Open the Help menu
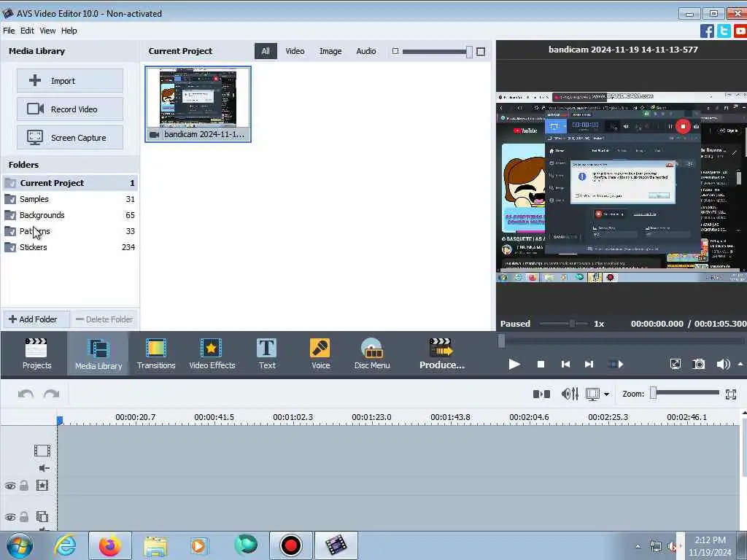747x560 pixels. point(69,31)
